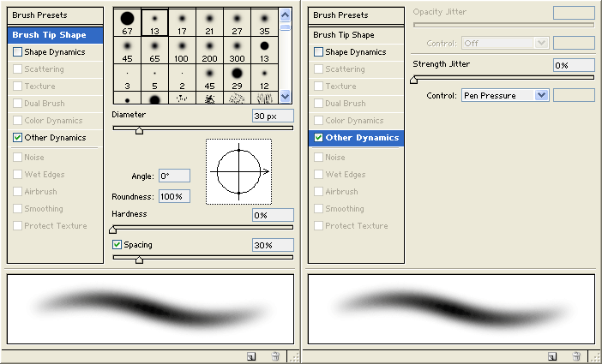Click the Hardness 0% field

[x=273, y=215]
